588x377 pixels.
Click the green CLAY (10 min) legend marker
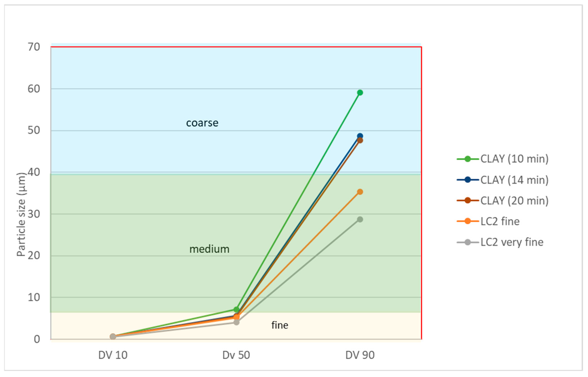click(x=468, y=159)
